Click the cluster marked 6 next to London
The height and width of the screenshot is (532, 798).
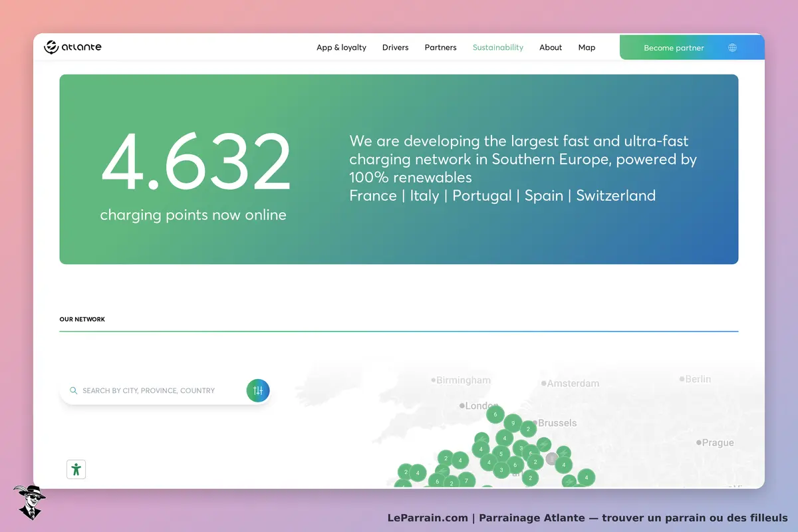[495, 414]
